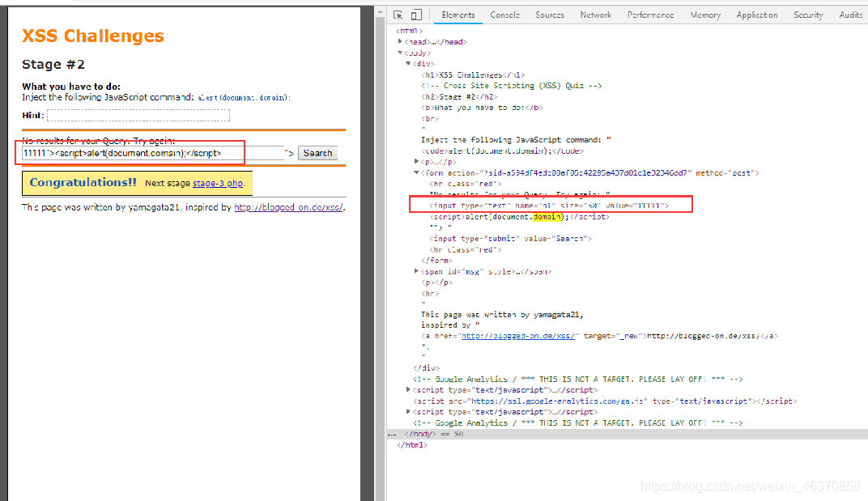Select the first hr class red line
This screenshot has height=501, width=868.
[x=466, y=184]
